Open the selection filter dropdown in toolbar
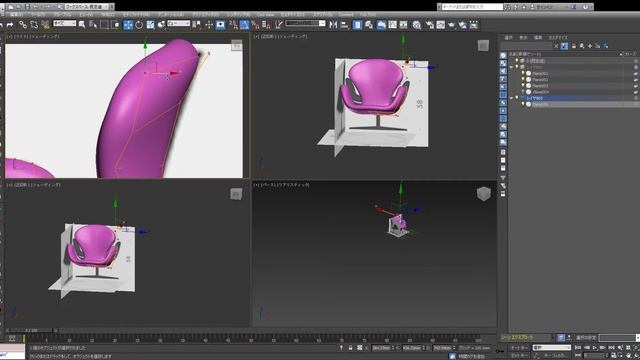This screenshot has height=360, width=640. pos(64,24)
